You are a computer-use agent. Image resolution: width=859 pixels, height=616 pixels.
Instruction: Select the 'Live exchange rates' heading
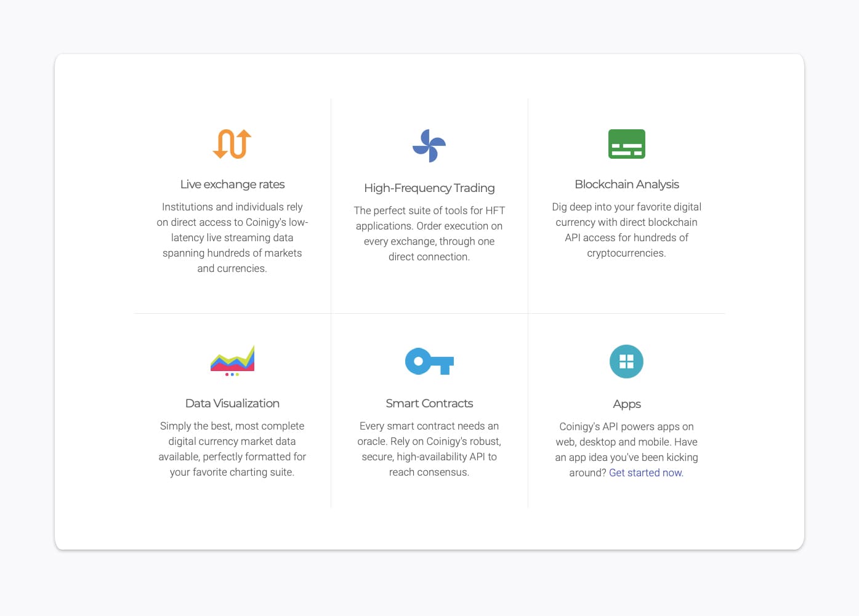[232, 184]
